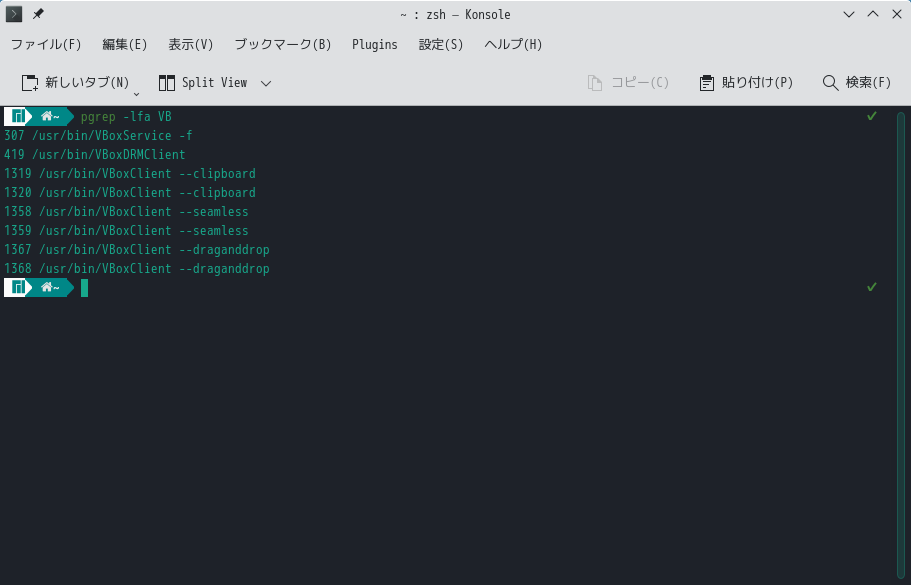Click the green checkmark on the bottom prompt
This screenshot has width=911, height=585.
click(871, 287)
